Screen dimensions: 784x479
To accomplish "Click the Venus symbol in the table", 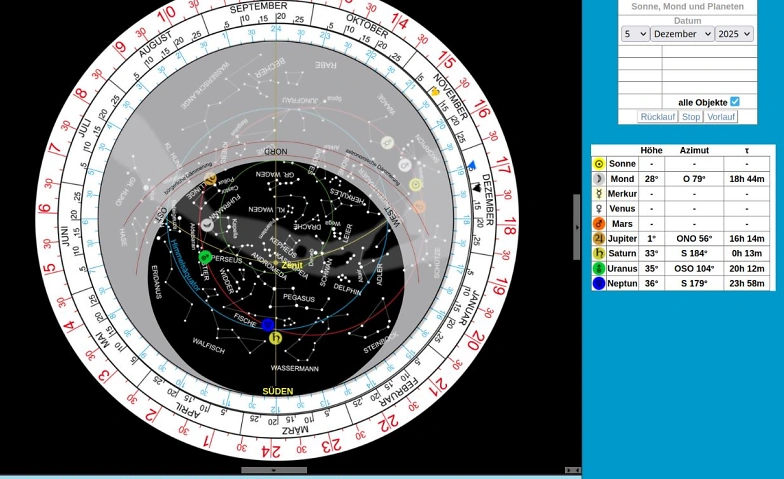I will [x=599, y=209].
